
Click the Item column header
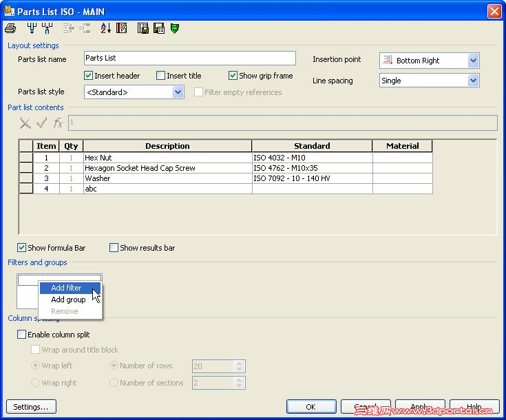[x=46, y=146]
